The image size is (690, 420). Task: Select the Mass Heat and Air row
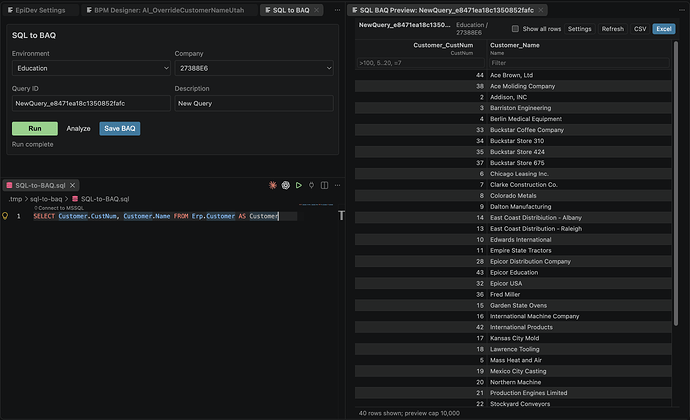tap(513, 360)
